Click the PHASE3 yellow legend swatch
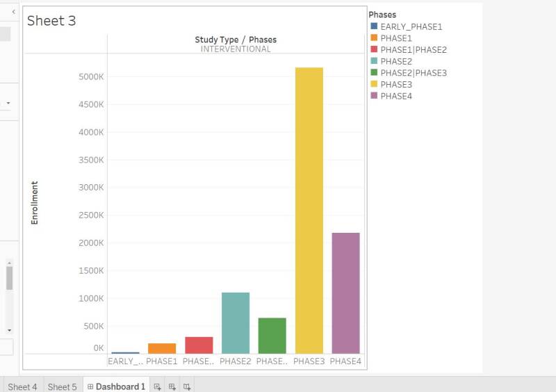 (x=374, y=84)
